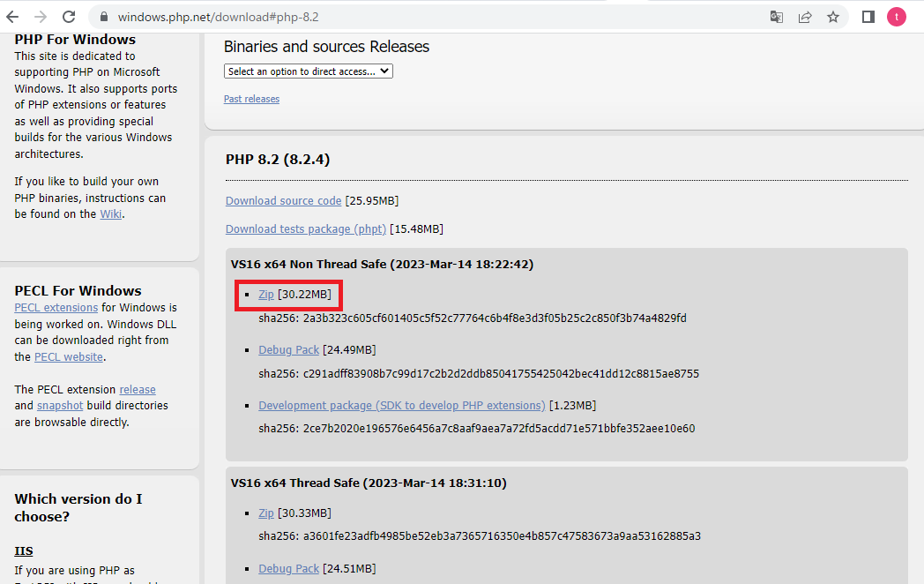Download Thread Safe Debug Pack 24.51MB
This screenshot has height=584, width=924.
pos(289,569)
